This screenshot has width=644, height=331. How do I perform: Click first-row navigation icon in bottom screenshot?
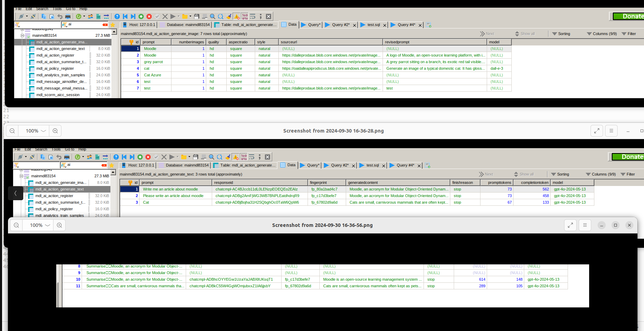[124, 157]
